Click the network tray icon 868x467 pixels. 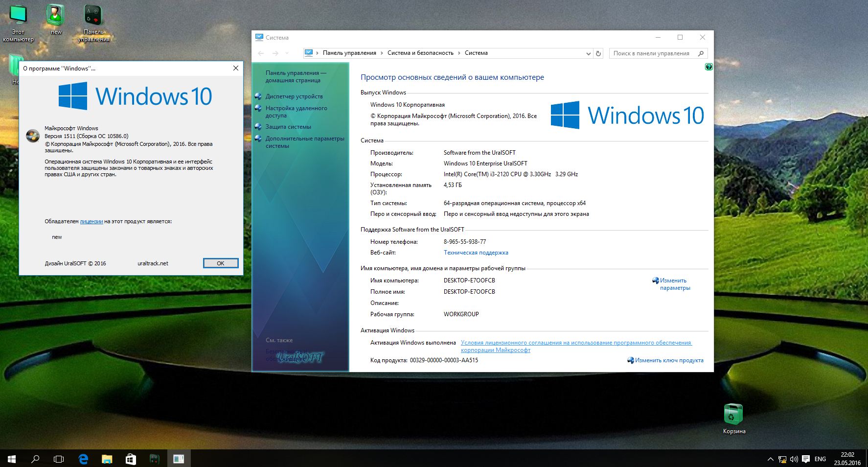[782, 459]
